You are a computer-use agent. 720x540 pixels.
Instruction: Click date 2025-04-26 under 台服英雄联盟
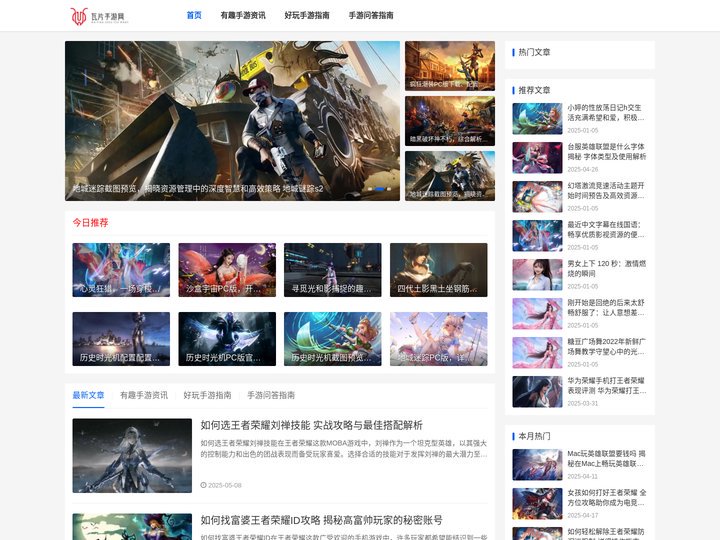[x=583, y=169]
